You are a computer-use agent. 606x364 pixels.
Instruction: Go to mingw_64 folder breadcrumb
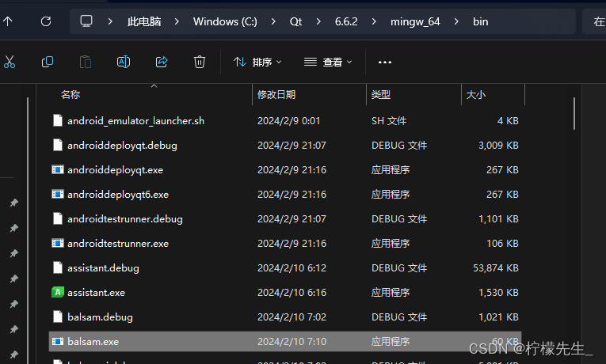coord(415,21)
